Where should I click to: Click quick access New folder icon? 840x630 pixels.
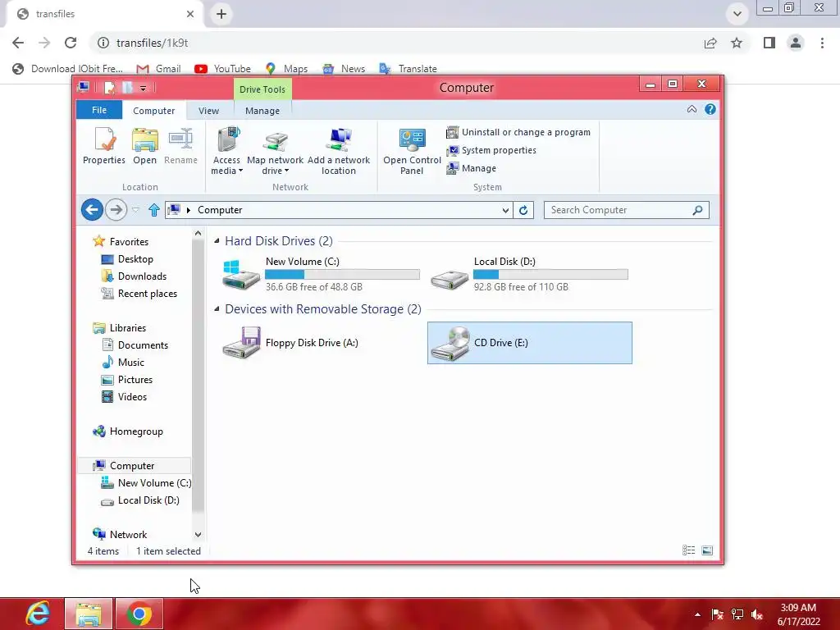point(127,87)
